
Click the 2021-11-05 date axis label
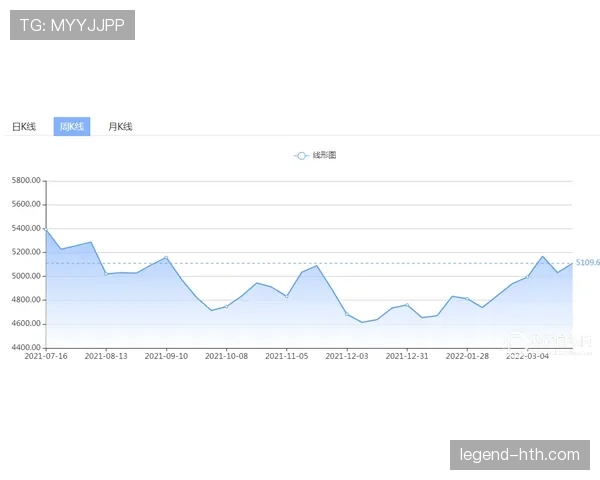[x=287, y=355]
